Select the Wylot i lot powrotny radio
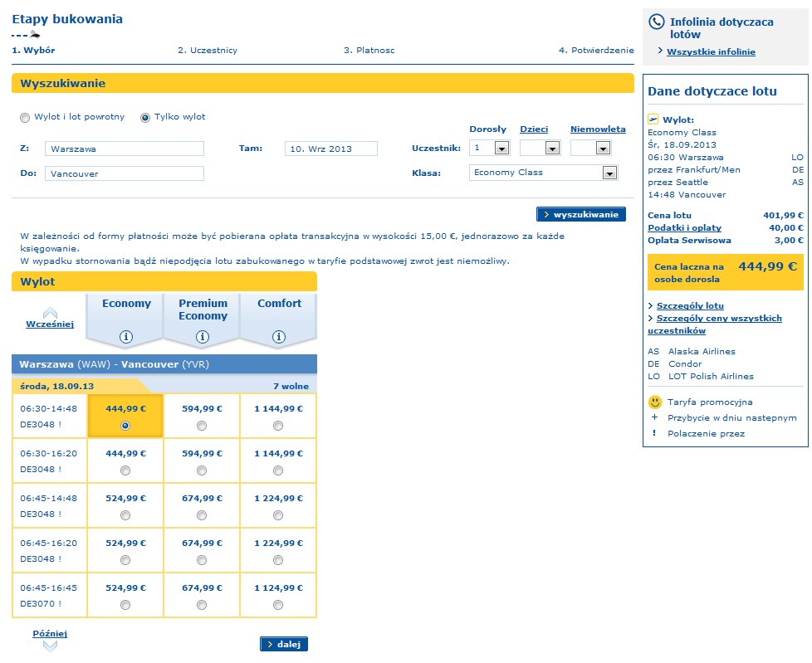Viewport: 812px width, 663px height. pyautogui.click(x=25, y=118)
